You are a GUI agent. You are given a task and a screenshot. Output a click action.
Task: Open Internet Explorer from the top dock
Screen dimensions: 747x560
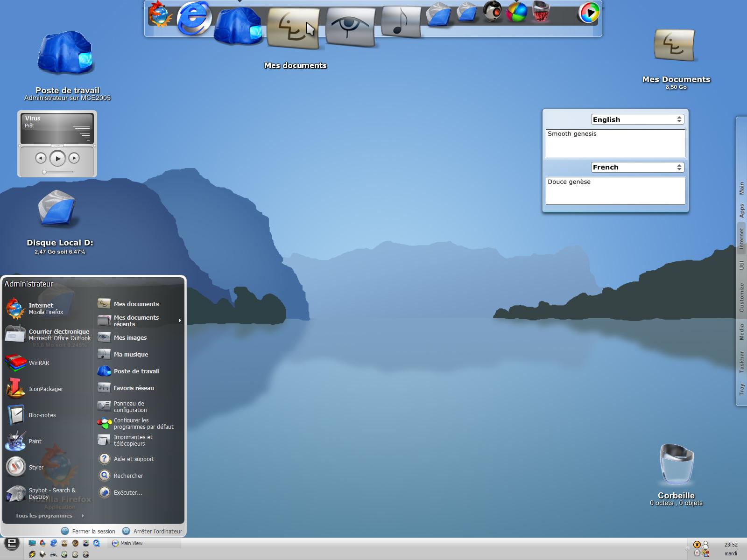tap(194, 18)
